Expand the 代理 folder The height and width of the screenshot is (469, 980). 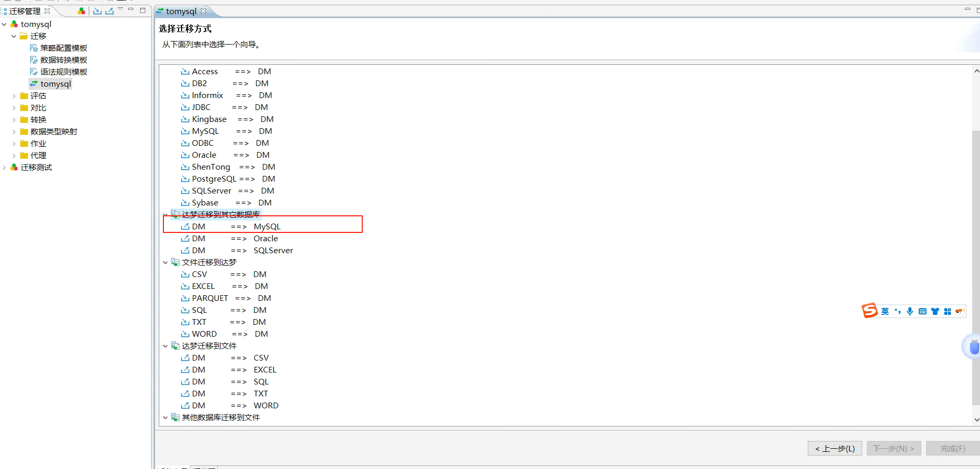tap(14, 156)
